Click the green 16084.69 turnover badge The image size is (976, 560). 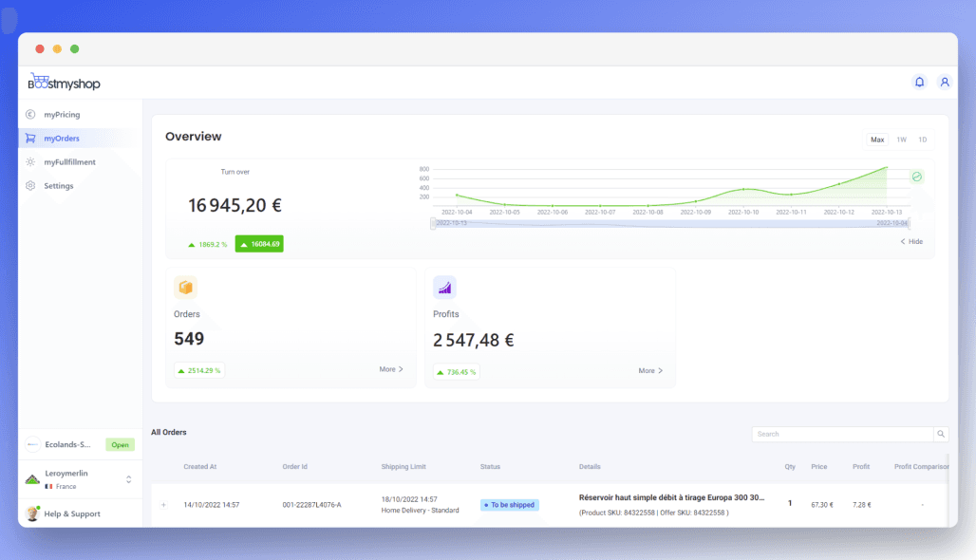click(259, 244)
